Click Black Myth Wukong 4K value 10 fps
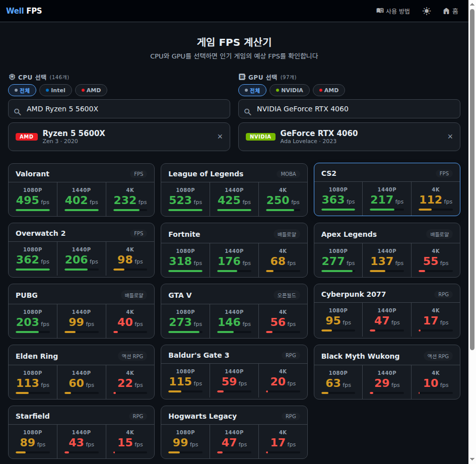 436,383
